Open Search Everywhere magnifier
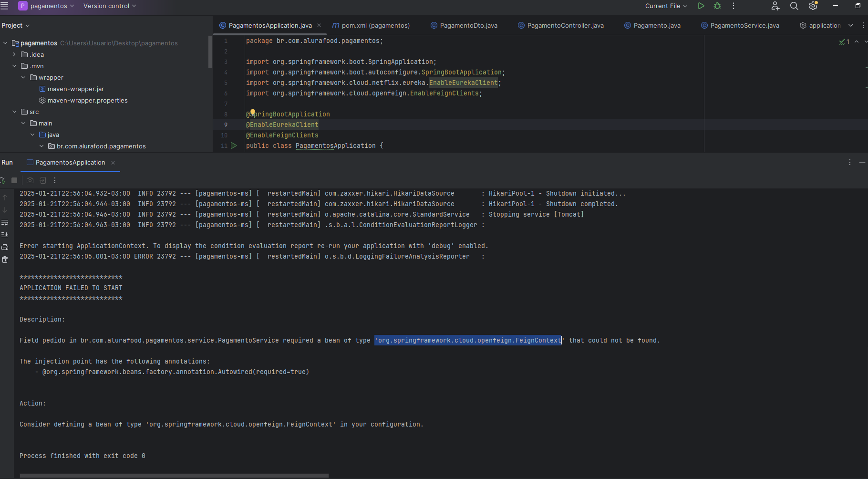The image size is (868, 479). pyautogui.click(x=794, y=6)
